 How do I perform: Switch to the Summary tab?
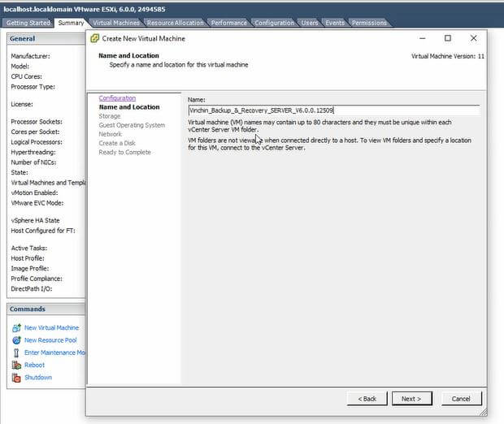pyautogui.click(x=71, y=23)
